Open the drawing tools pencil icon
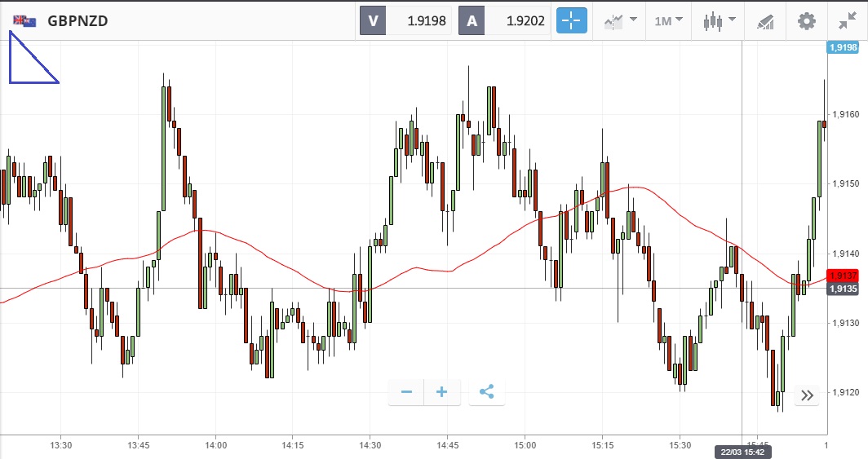 [764, 20]
